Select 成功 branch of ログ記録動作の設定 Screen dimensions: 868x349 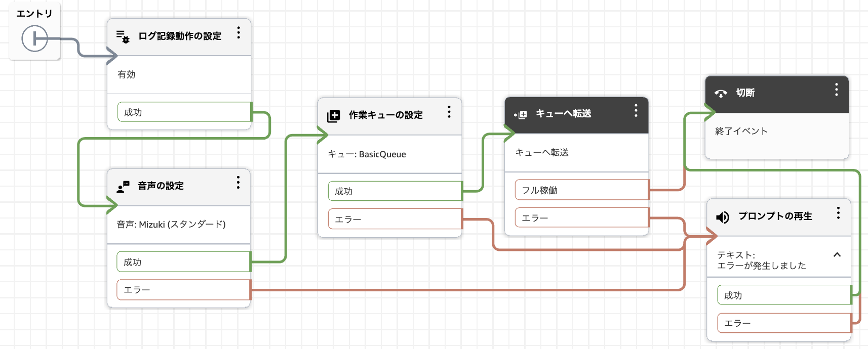click(x=184, y=112)
